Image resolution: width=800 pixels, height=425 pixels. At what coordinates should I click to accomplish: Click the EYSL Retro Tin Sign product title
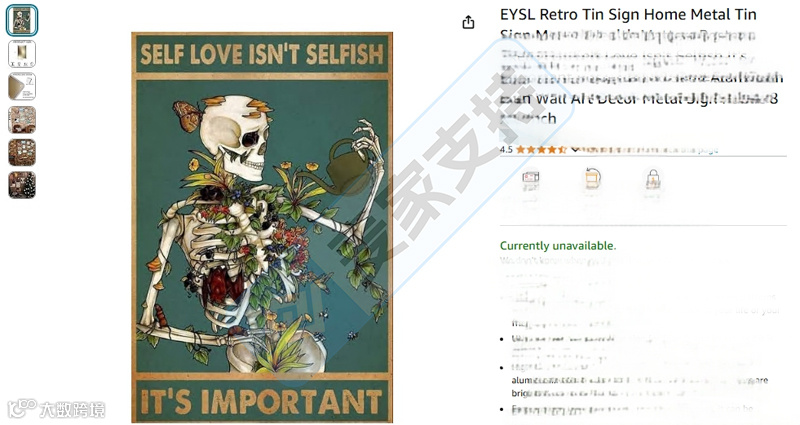[x=640, y=66]
